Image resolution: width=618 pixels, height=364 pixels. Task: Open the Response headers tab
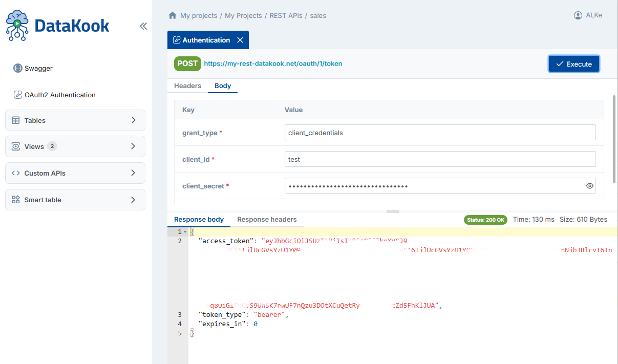(x=267, y=219)
